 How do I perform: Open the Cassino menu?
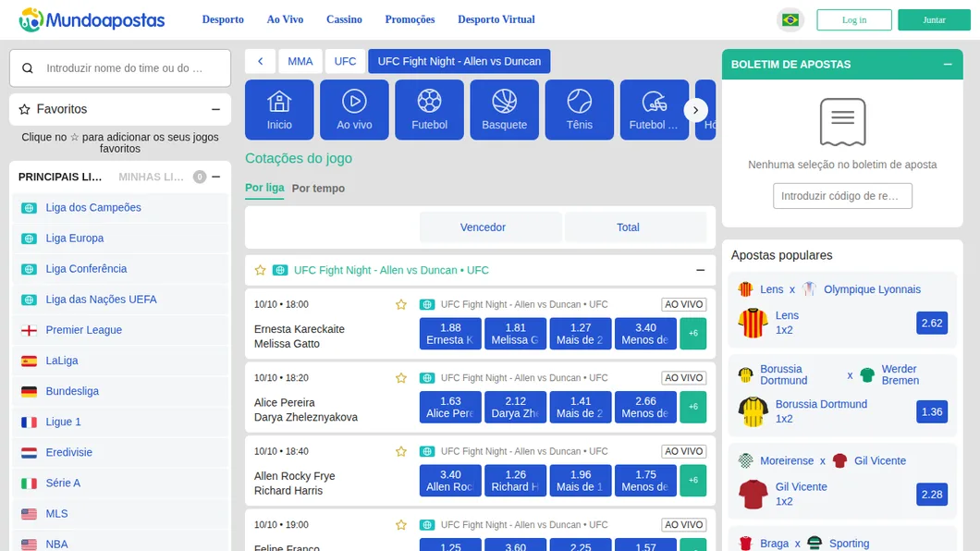pyautogui.click(x=344, y=19)
